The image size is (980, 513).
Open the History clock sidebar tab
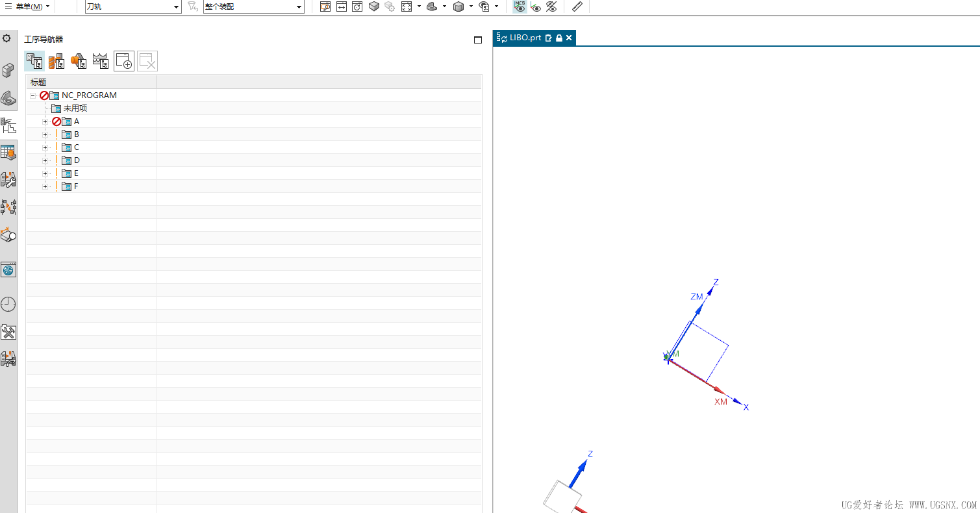click(8, 304)
